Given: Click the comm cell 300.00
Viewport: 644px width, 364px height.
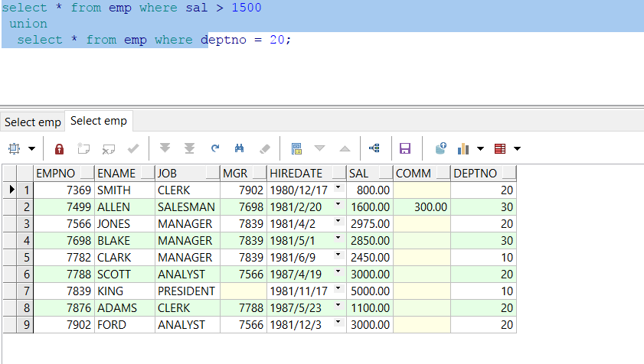Looking at the screenshot, I should click(x=422, y=206).
